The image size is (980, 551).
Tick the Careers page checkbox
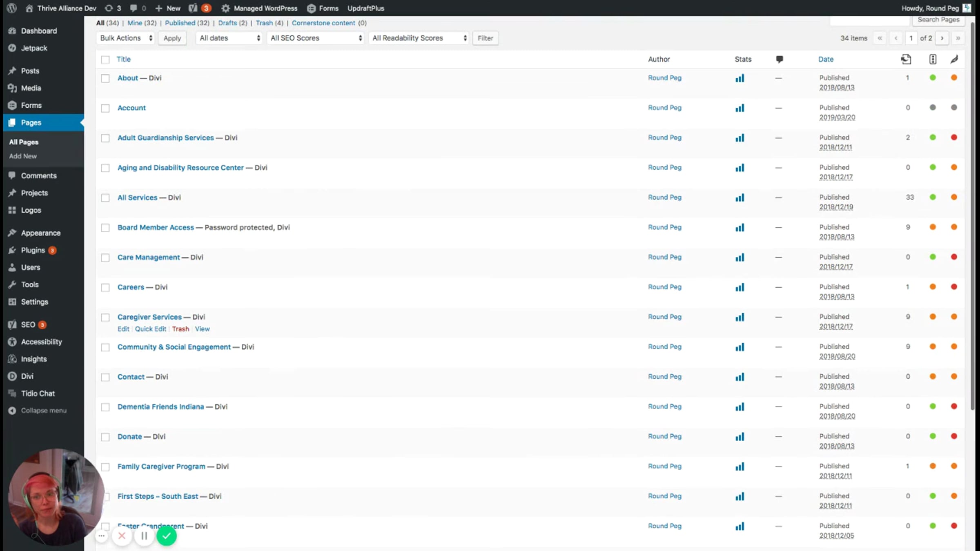click(x=105, y=287)
